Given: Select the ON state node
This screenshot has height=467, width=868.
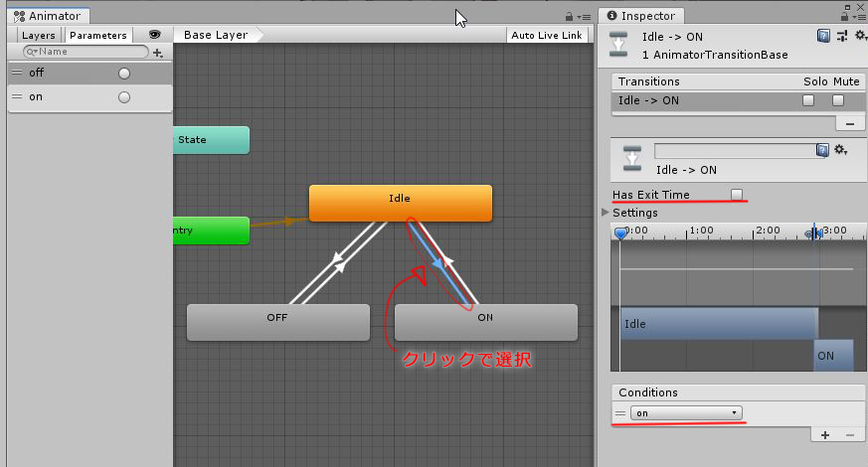Looking at the screenshot, I should 485,322.
